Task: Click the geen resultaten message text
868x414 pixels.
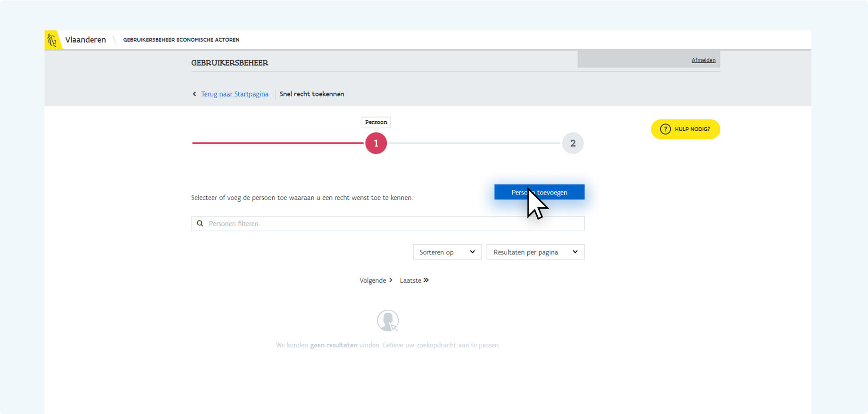Action: pyautogui.click(x=388, y=345)
